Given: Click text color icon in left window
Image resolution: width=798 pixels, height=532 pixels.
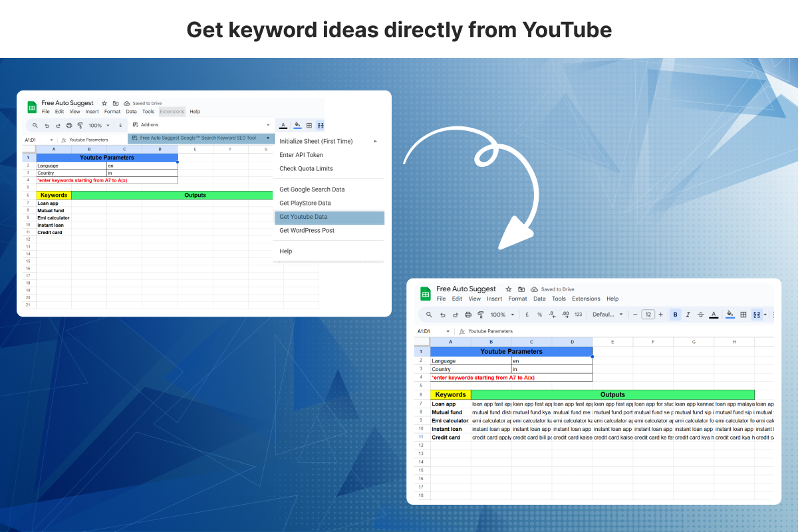Looking at the screenshot, I should point(283,125).
